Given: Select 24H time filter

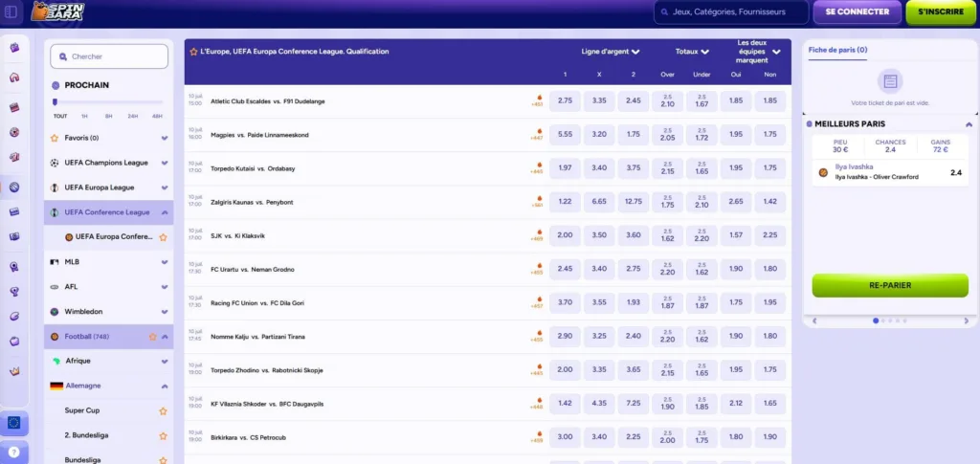Looking at the screenshot, I should pos(133,116).
